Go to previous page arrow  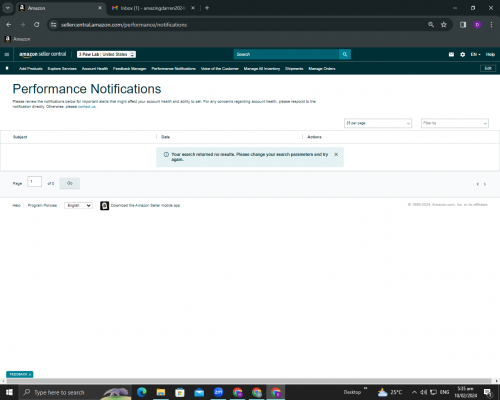click(x=478, y=184)
